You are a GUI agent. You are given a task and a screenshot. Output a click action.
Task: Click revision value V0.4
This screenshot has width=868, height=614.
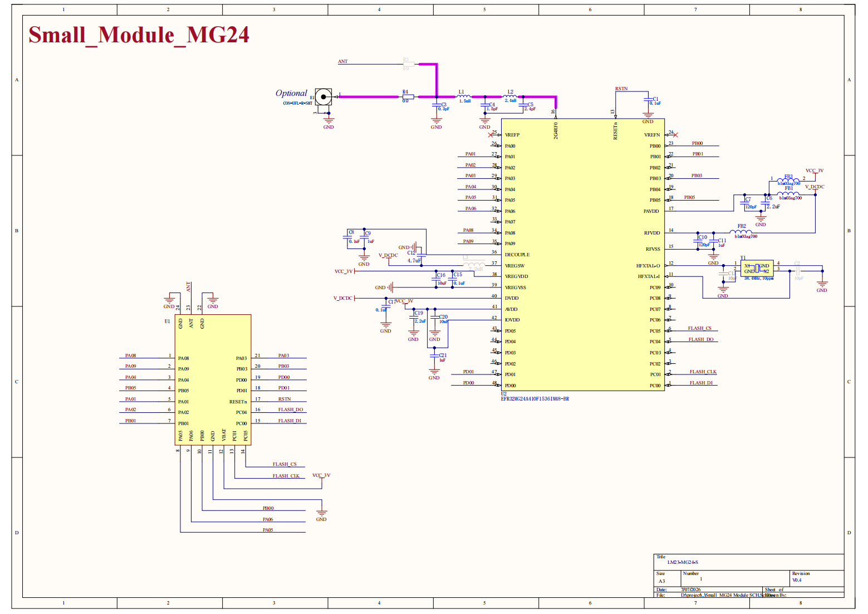797,580
